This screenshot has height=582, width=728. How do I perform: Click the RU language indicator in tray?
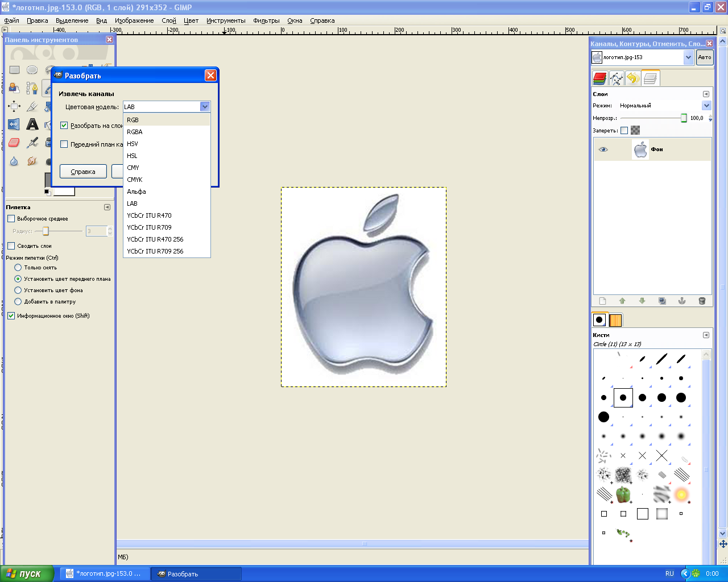point(669,573)
